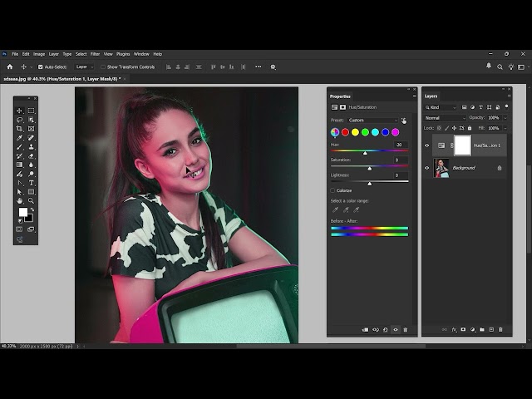Select the sdsasa.jpg document tab

tap(62, 79)
